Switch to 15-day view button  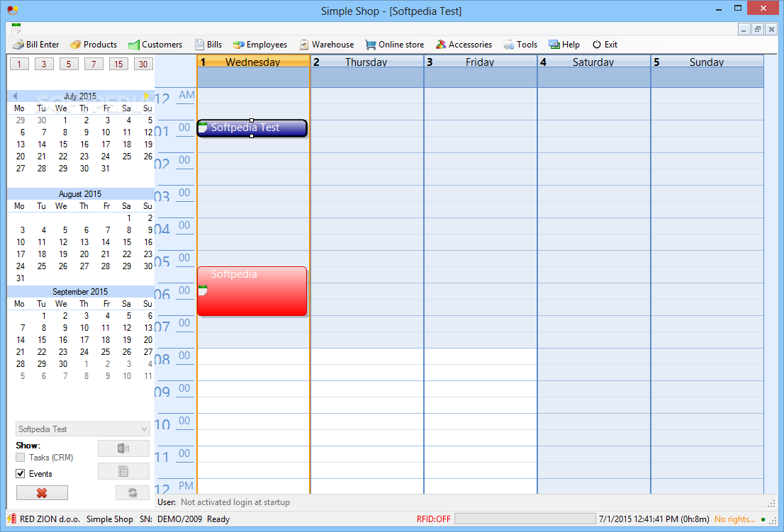tap(118, 64)
